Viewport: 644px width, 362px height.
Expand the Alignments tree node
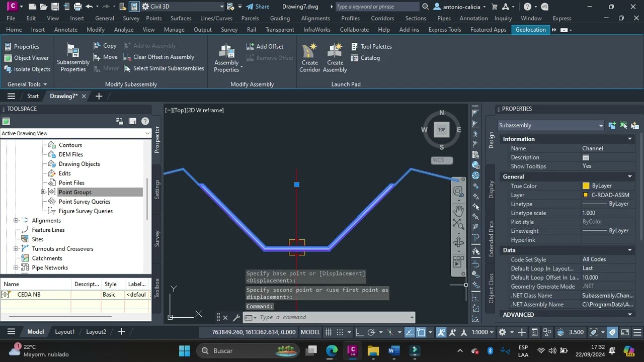[16, 220]
